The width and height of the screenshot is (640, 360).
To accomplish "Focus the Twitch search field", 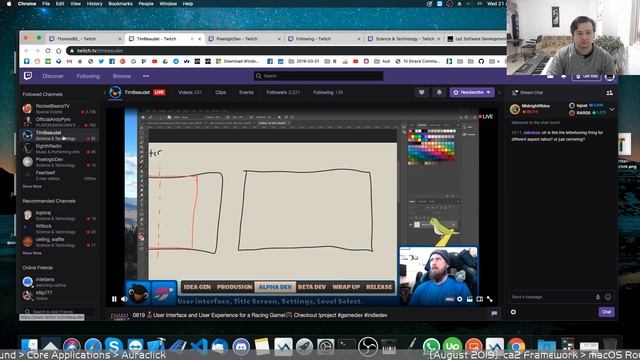I will click(318, 76).
